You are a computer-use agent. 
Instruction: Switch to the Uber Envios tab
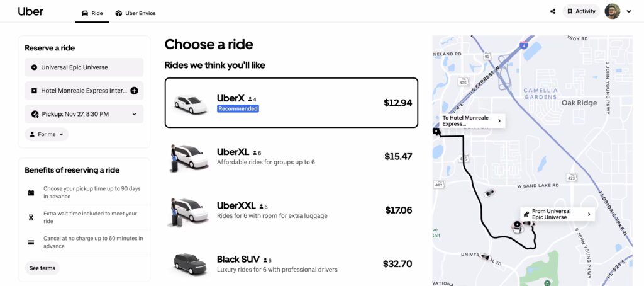pyautogui.click(x=135, y=13)
